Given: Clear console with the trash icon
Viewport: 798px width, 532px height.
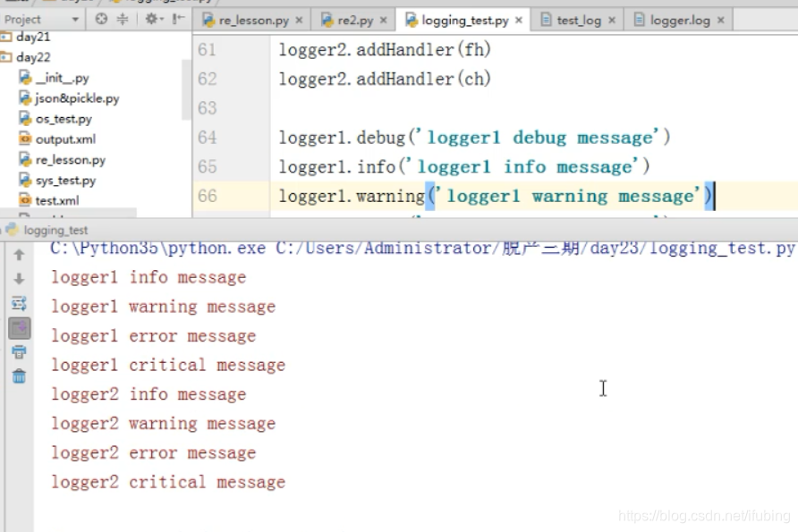Looking at the screenshot, I should pyautogui.click(x=19, y=376).
